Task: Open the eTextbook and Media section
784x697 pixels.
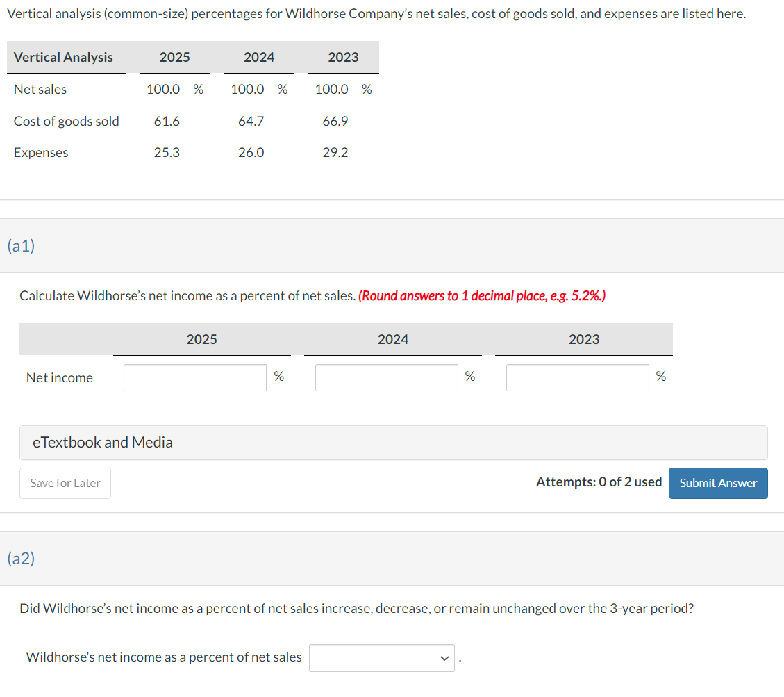Action: point(102,442)
